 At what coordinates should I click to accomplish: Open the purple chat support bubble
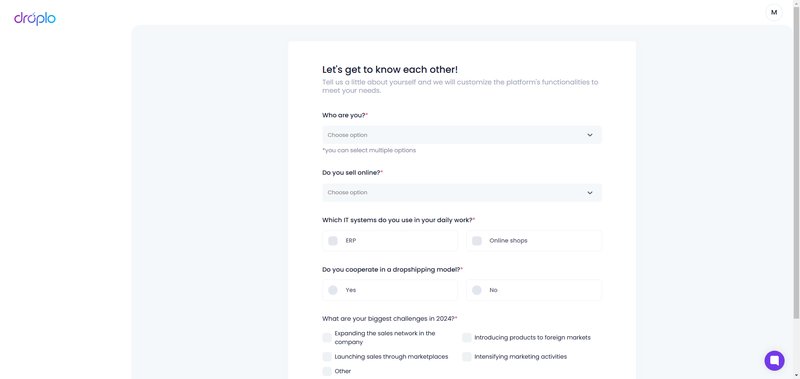(x=774, y=361)
